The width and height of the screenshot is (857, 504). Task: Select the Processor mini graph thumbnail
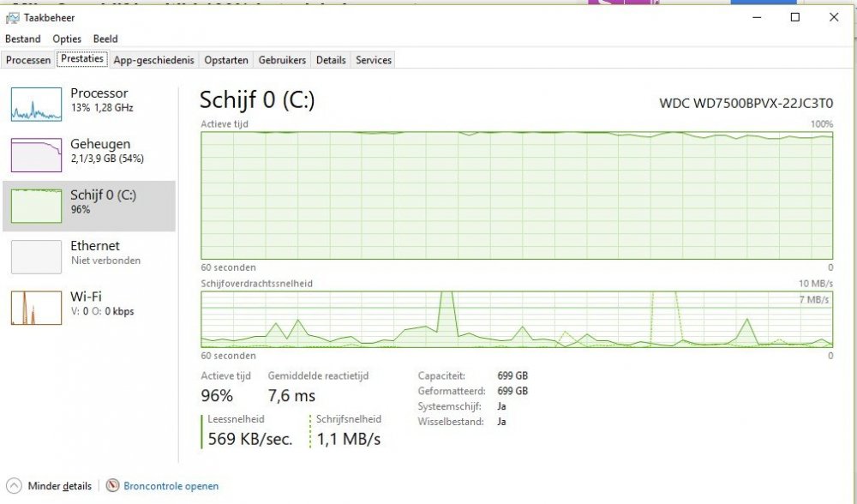coord(36,103)
